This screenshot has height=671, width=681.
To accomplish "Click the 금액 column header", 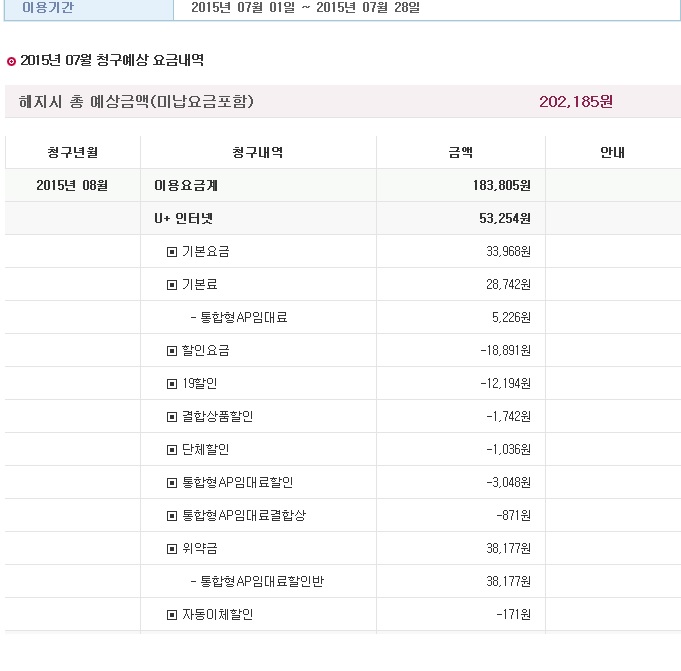I will [x=461, y=152].
